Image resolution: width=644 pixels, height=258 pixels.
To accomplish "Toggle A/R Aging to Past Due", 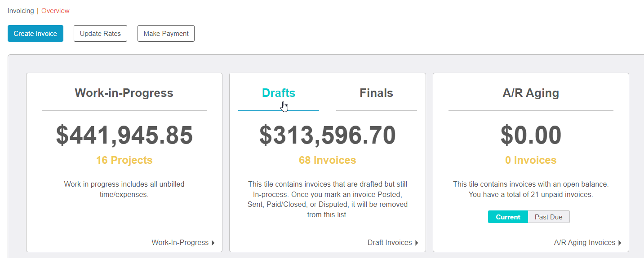I will (548, 217).
